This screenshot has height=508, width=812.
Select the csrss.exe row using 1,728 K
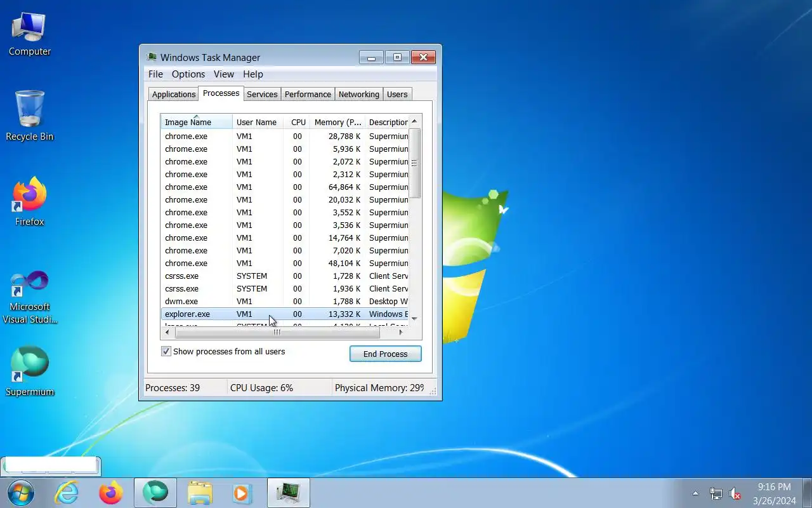click(285, 276)
